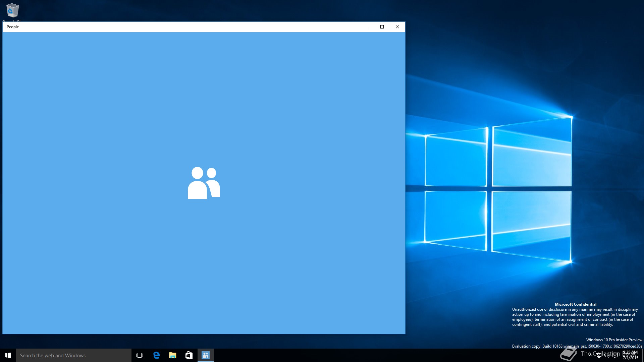
Task: Click the Search the web and Windows box
Action: pos(74,355)
